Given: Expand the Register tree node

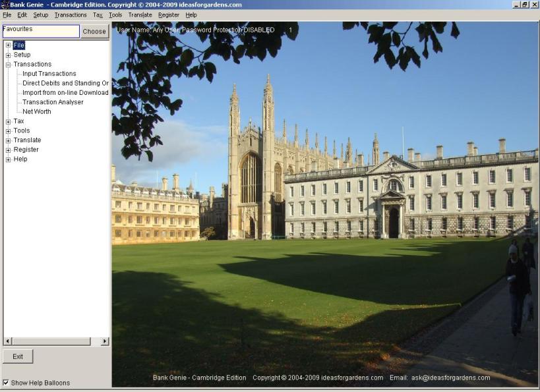Looking at the screenshot, I should (x=9, y=150).
